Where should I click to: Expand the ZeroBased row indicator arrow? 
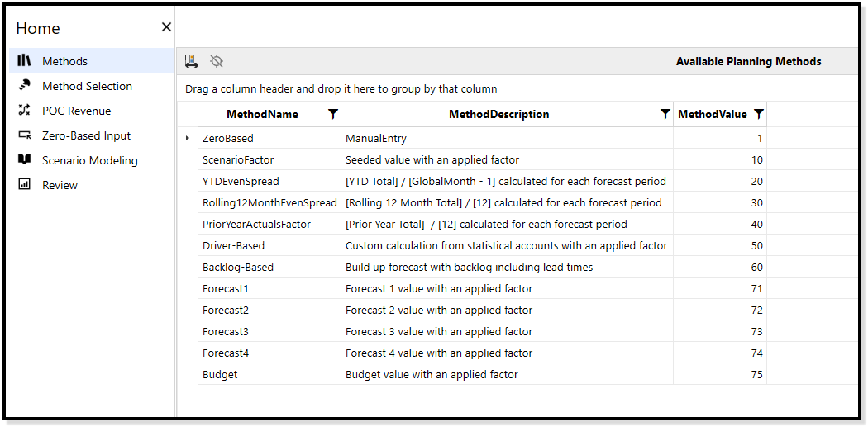[x=188, y=139]
